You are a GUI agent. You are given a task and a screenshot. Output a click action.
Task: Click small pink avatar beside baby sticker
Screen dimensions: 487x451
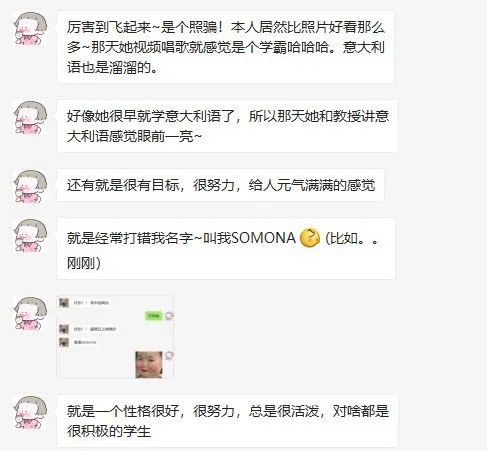pos(169,355)
